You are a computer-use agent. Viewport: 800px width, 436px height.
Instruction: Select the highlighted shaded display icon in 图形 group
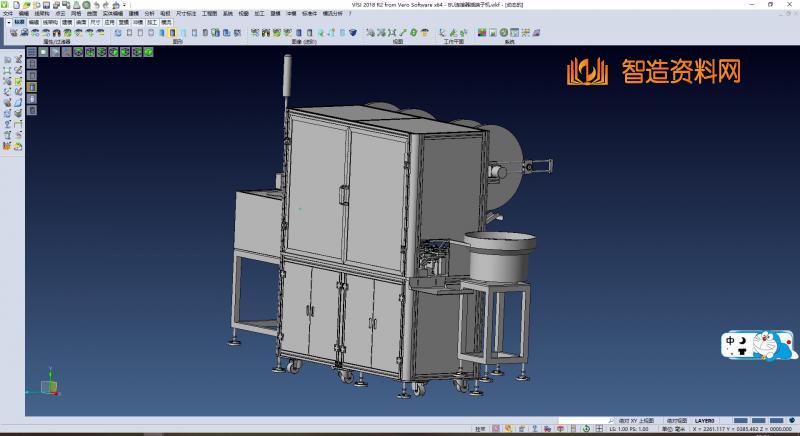pos(172,32)
